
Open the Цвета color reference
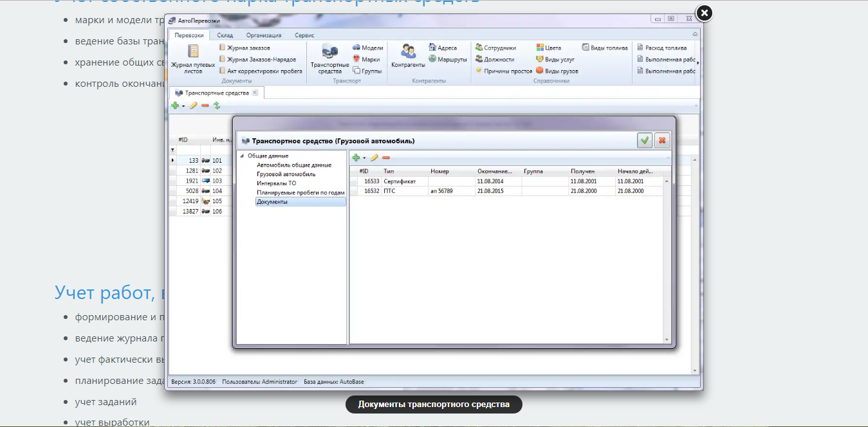click(x=548, y=48)
